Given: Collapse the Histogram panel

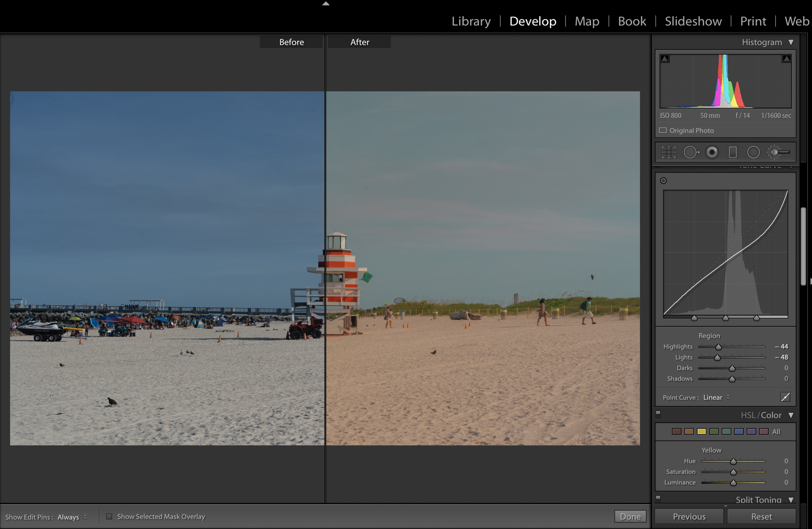Looking at the screenshot, I should (x=791, y=42).
